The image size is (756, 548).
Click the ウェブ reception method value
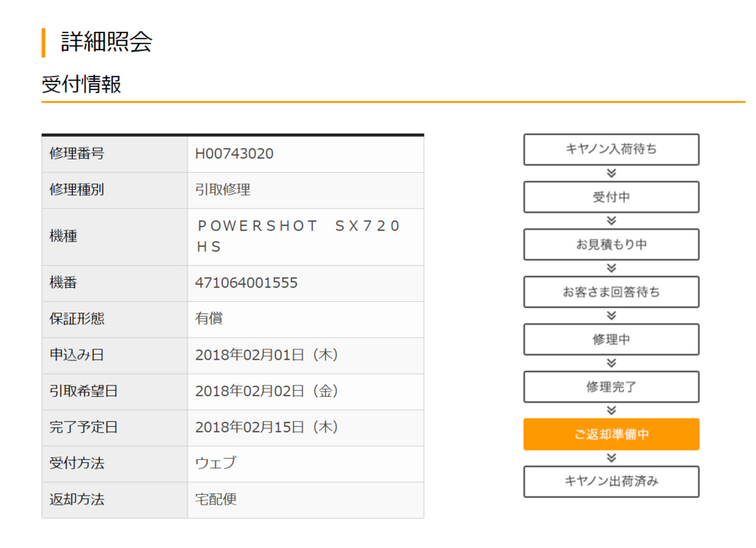tap(216, 463)
